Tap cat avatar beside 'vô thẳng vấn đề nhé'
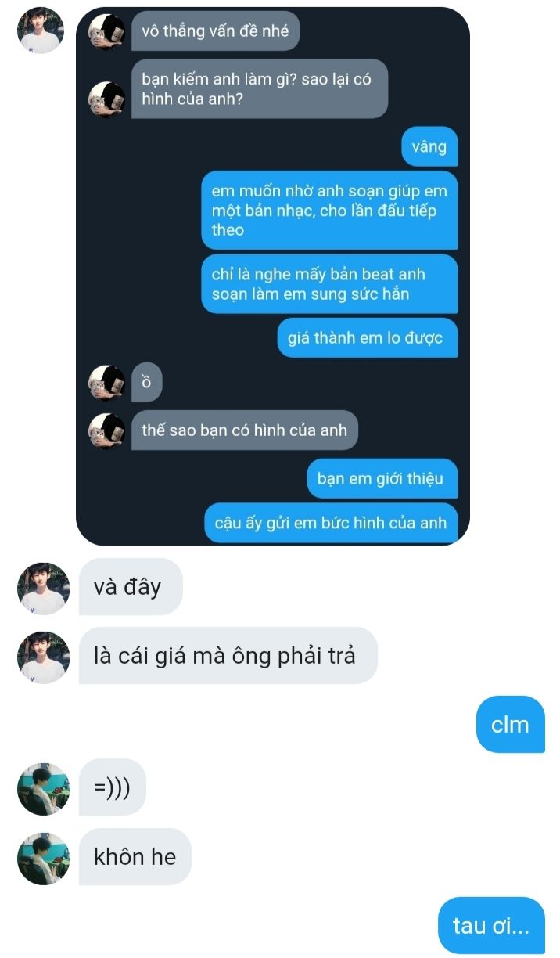This screenshot has width=560, height=958. point(106,32)
